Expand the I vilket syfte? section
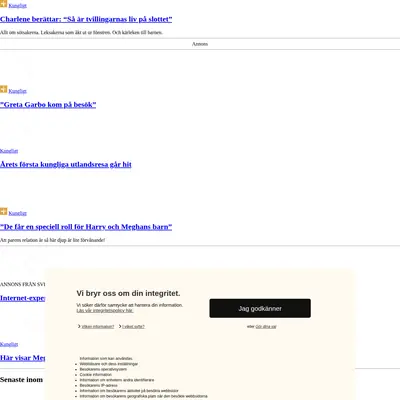Image resolution: width=400 pixels, height=400 pixels. coord(133,327)
